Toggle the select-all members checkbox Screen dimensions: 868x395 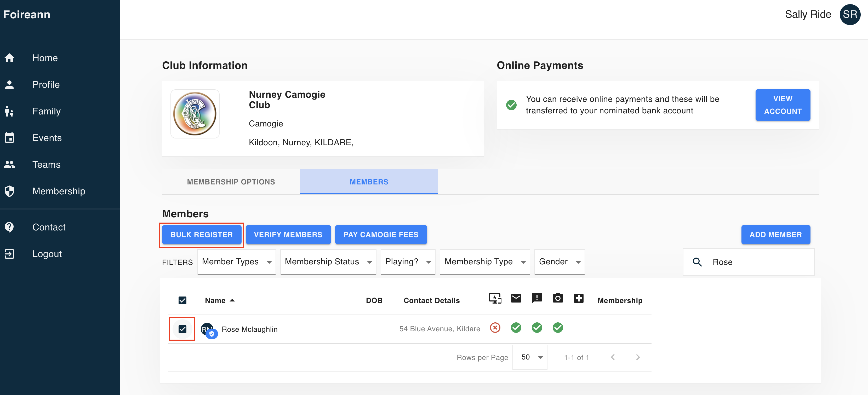pyautogui.click(x=182, y=300)
